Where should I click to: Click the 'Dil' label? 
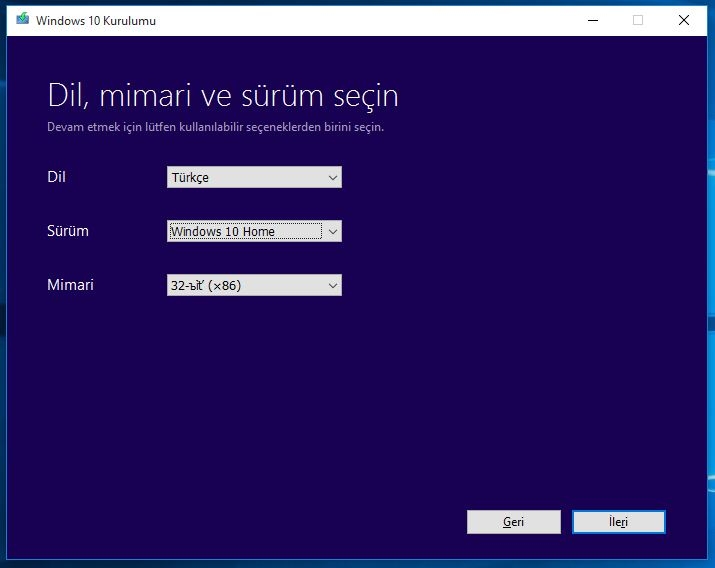[x=57, y=177]
